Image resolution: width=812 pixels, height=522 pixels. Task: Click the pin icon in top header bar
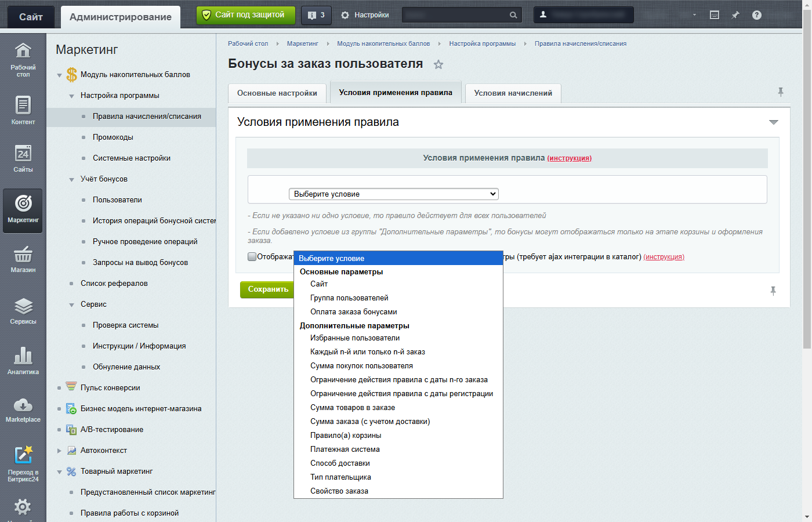coord(735,15)
